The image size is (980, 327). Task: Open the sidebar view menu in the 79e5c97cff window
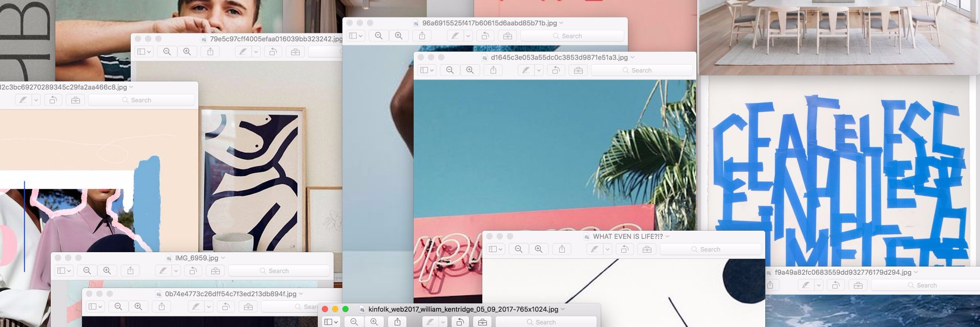[x=144, y=52]
